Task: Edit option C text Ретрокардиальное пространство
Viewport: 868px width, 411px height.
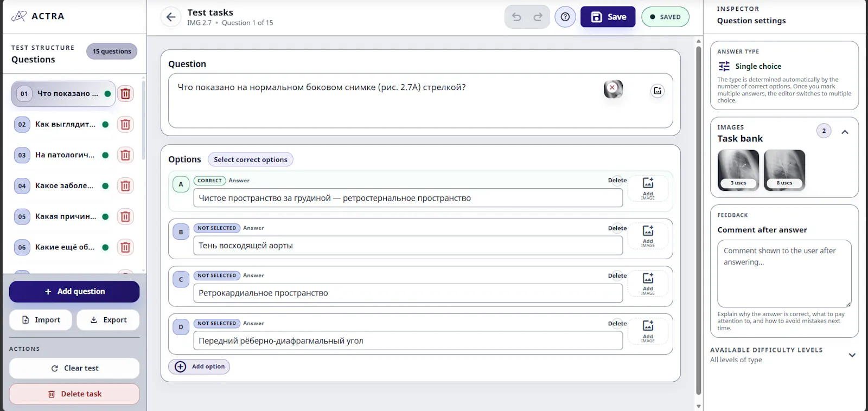Action: pos(408,293)
